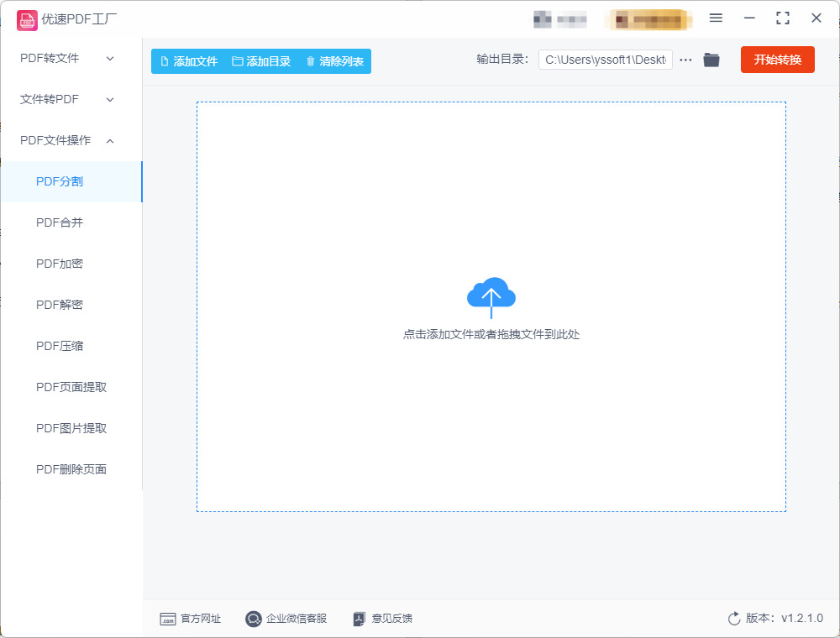Select PDF分割 in the sidebar
The image size is (840, 638).
tap(71, 181)
